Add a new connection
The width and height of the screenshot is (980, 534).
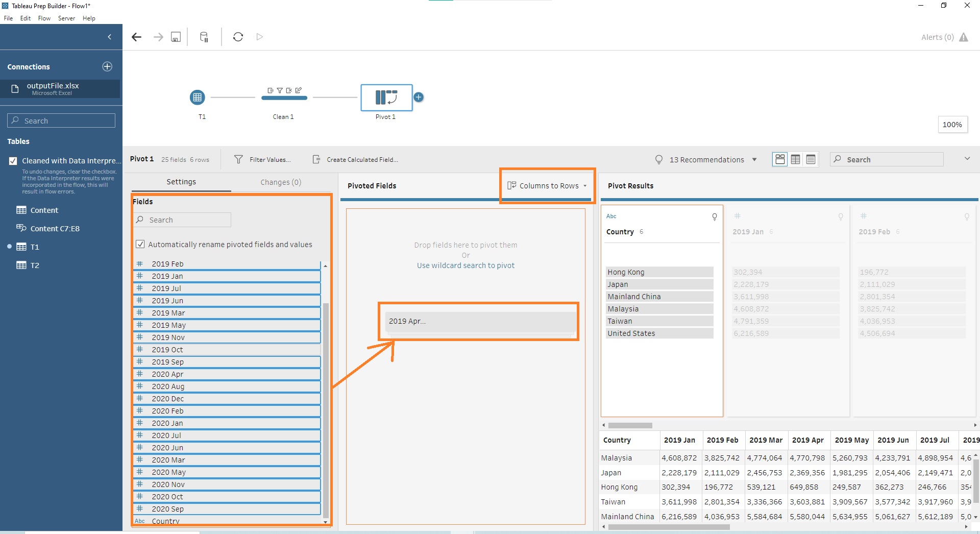[107, 66]
